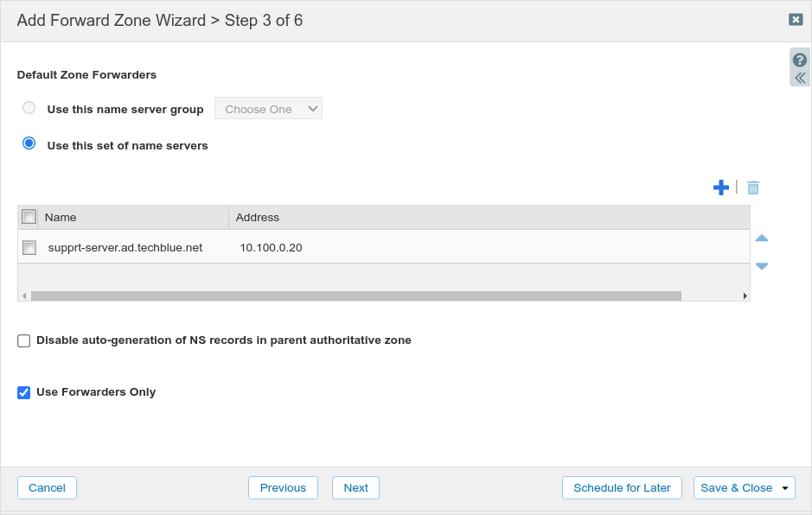The width and height of the screenshot is (812, 515).
Task: Toggle the select-all checkbox in table header
Action: pos(29,217)
